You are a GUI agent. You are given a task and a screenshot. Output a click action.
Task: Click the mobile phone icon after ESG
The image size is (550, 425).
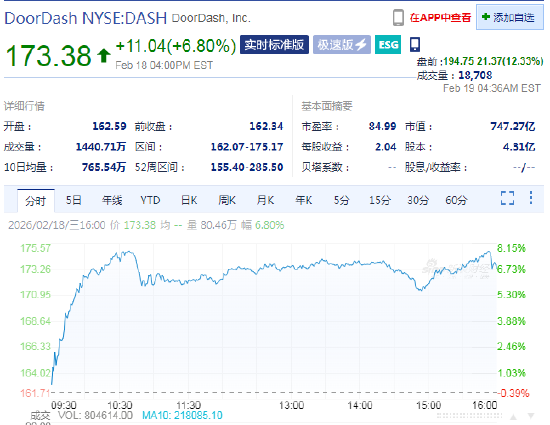click(415, 45)
